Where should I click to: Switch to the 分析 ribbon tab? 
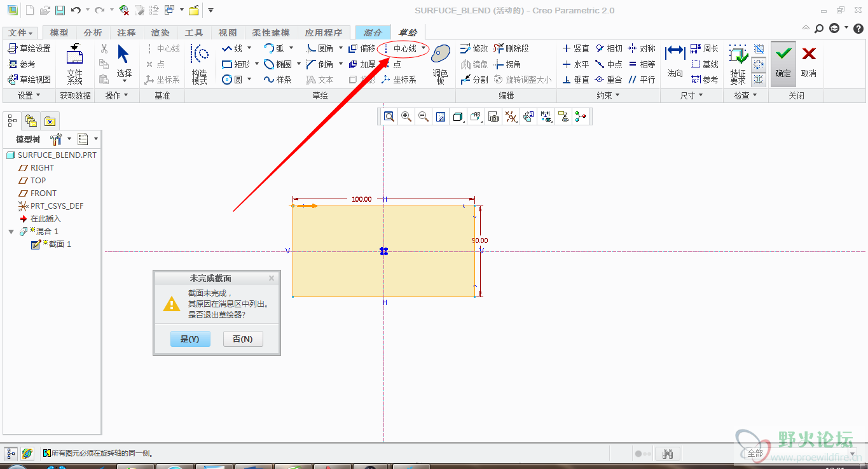coord(93,33)
